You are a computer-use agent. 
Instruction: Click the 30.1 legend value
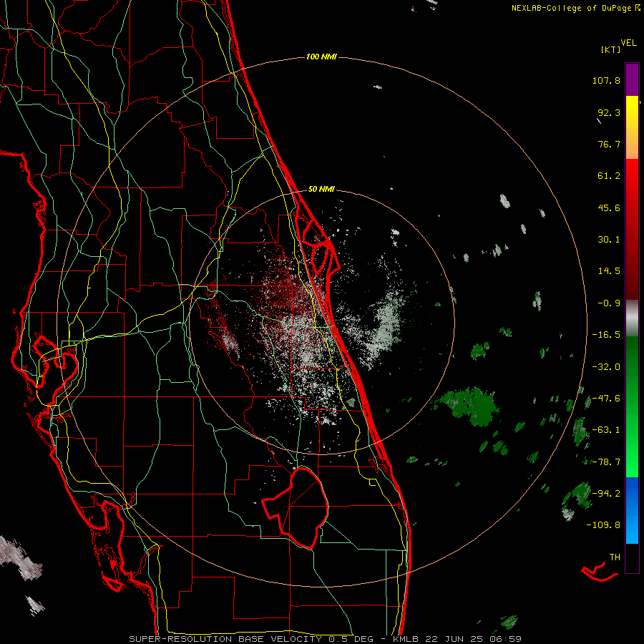tap(609, 240)
